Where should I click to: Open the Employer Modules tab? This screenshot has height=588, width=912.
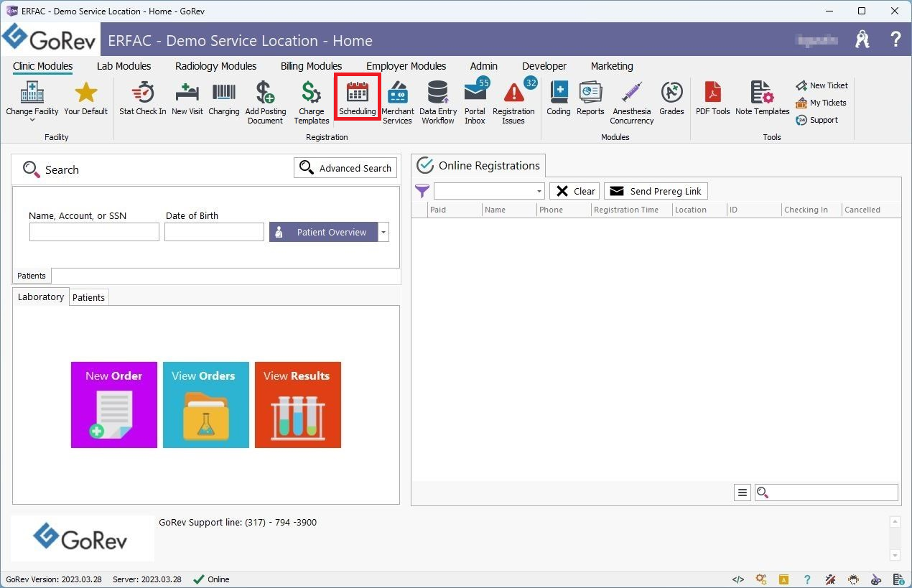click(406, 66)
